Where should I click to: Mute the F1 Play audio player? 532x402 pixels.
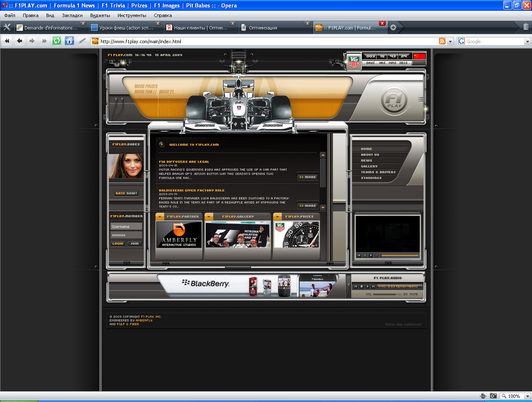coord(414,294)
